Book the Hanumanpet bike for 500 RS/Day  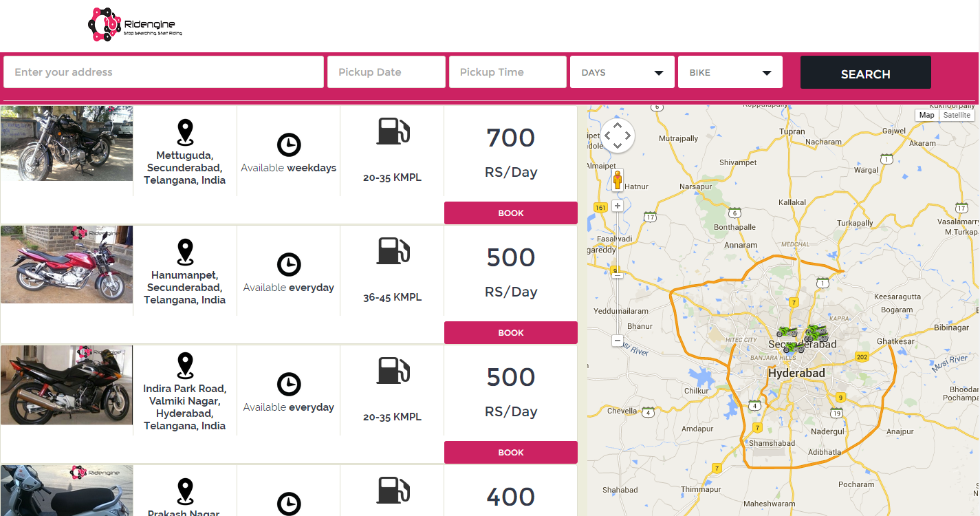[x=510, y=333]
